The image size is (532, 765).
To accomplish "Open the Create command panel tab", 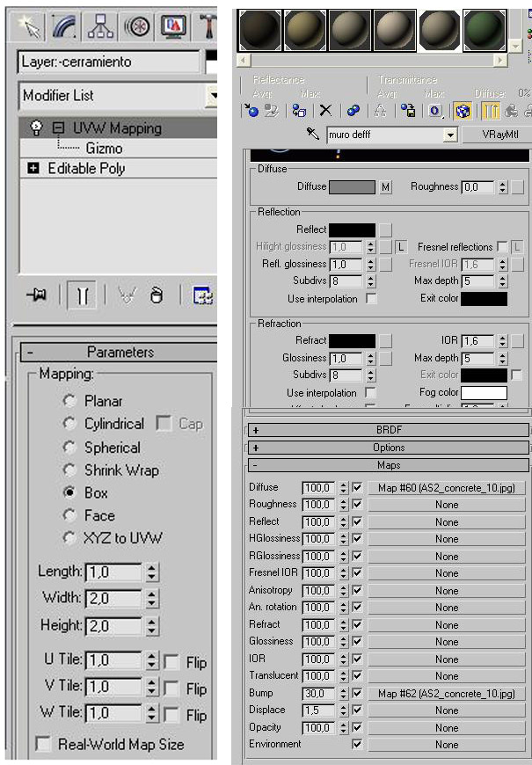I will click(30, 26).
